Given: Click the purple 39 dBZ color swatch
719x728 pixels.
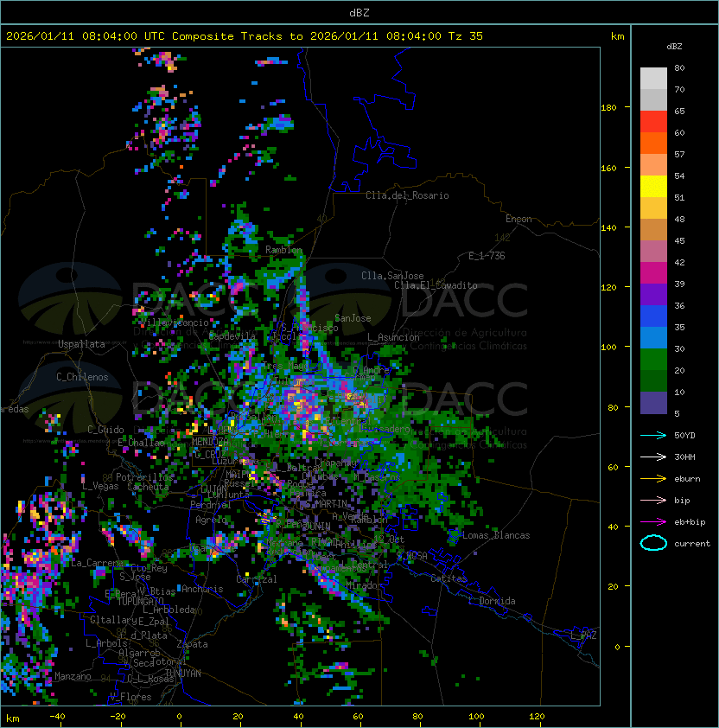Looking at the screenshot, I should [x=653, y=295].
